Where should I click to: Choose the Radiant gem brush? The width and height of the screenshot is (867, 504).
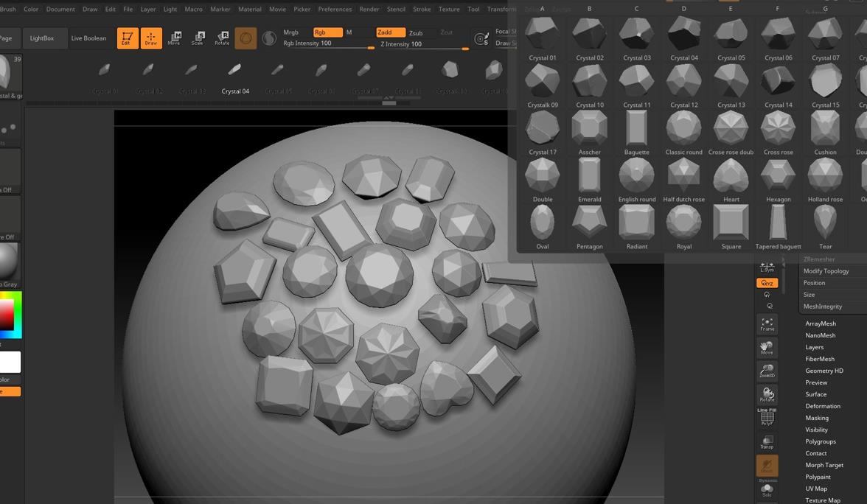coord(636,227)
